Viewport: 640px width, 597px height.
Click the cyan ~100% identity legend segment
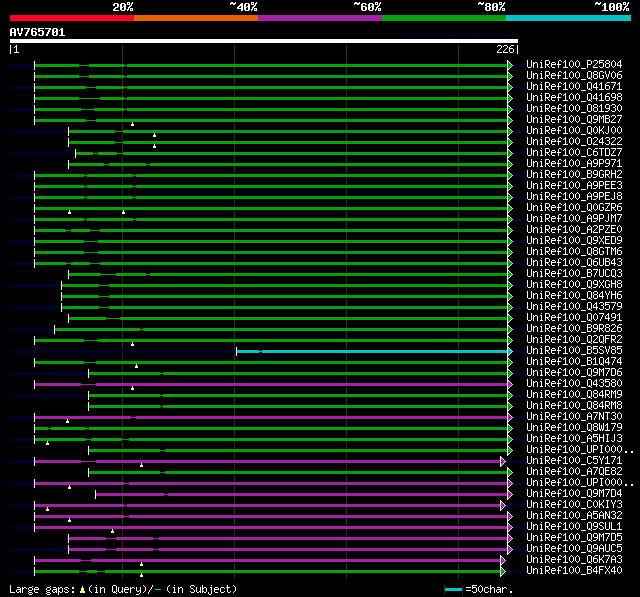(x=569, y=18)
